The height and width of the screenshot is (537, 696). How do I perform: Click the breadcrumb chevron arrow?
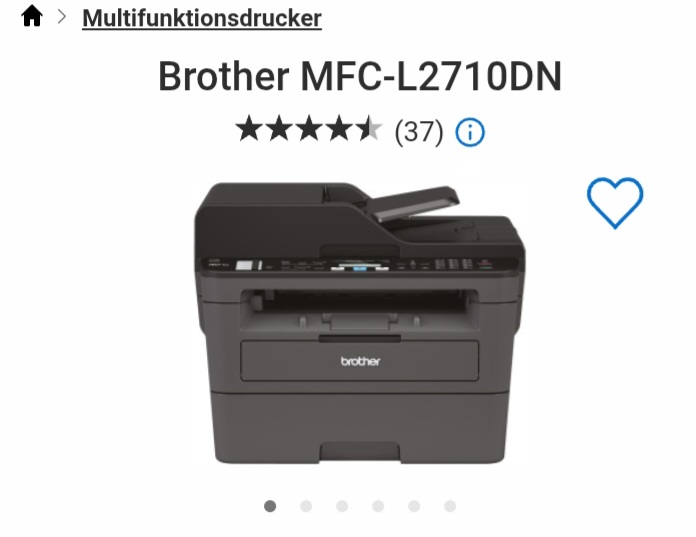coord(62,17)
